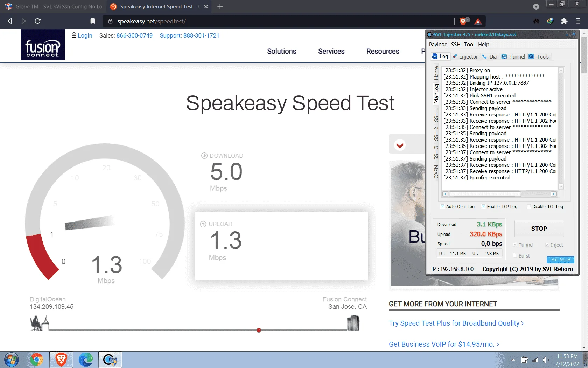
Task: Click the browser back arrow
Action: click(10, 21)
